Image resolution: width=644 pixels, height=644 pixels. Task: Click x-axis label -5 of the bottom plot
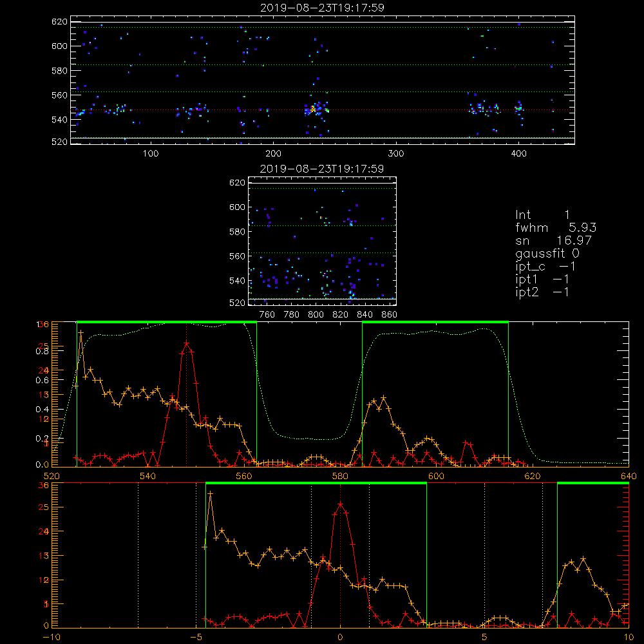coord(196,637)
